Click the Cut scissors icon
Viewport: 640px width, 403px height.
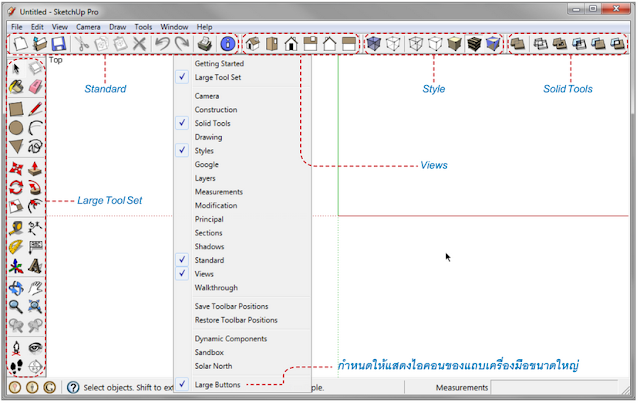point(82,44)
